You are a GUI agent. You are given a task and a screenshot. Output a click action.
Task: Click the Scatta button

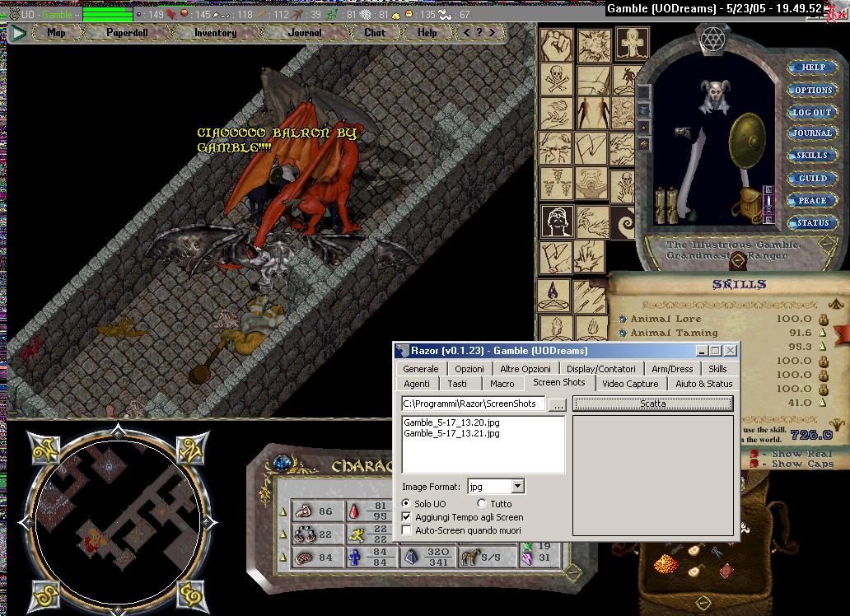(652, 404)
